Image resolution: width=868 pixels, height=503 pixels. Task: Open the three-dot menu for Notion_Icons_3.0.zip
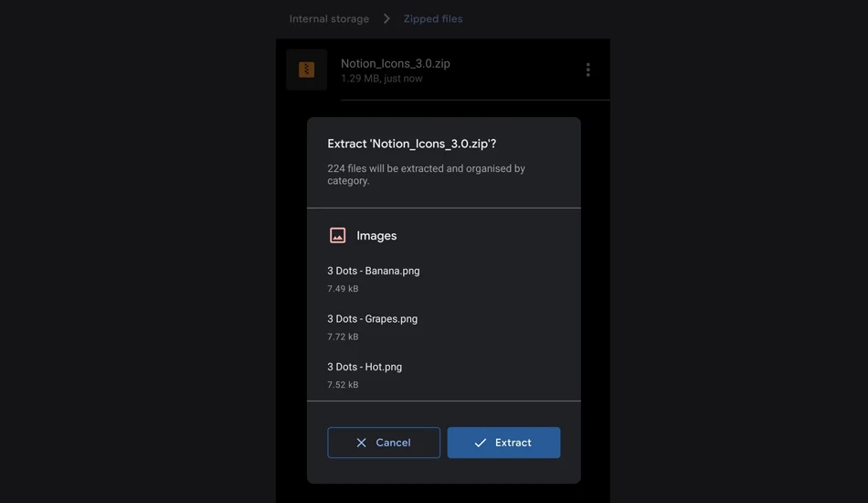coord(587,70)
